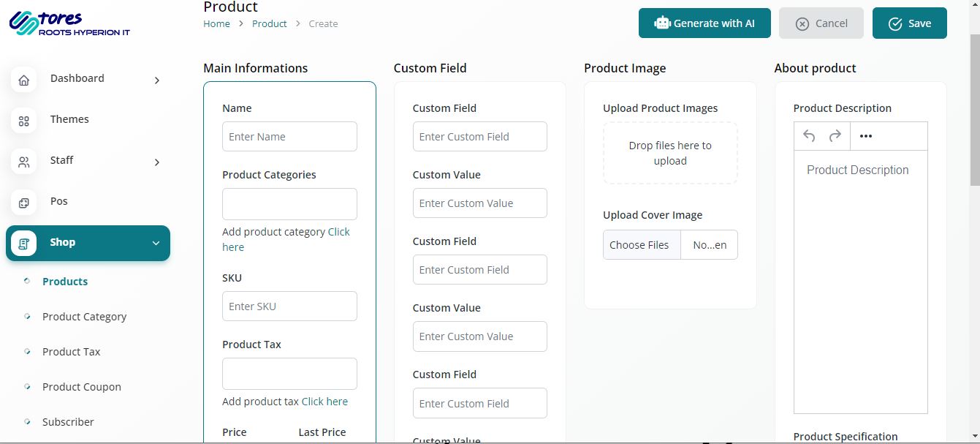Click Choose Files for cover image
Image resolution: width=980 pixels, height=444 pixels.
coord(639,245)
